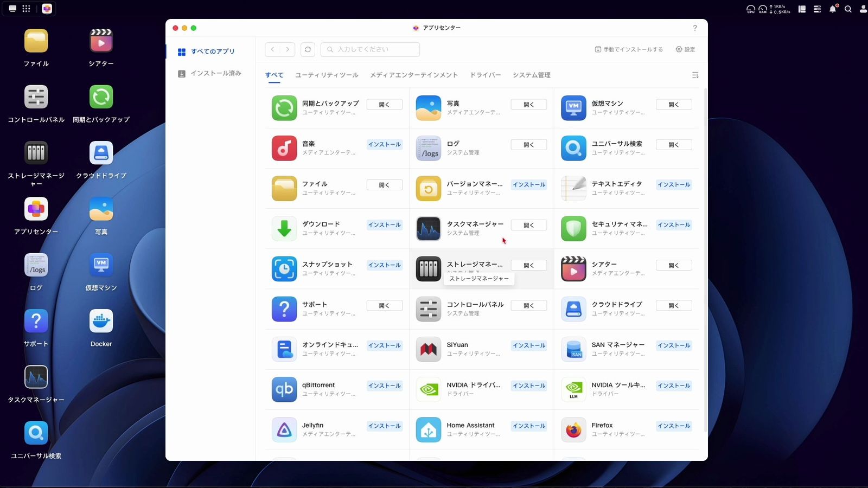Click the Firefox app icon
868x488 pixels.
573,430
